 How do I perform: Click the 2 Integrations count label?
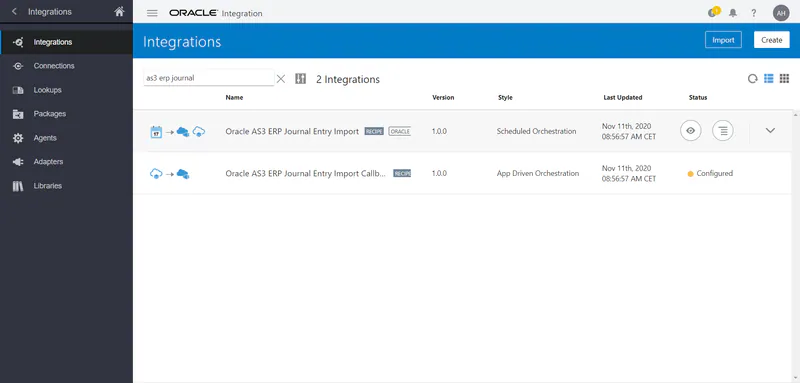[x=348, y=79]
